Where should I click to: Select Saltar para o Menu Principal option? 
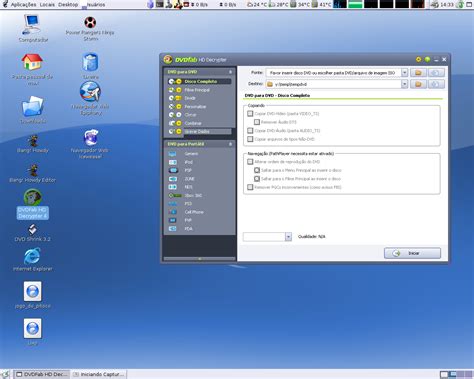[257, 170]
